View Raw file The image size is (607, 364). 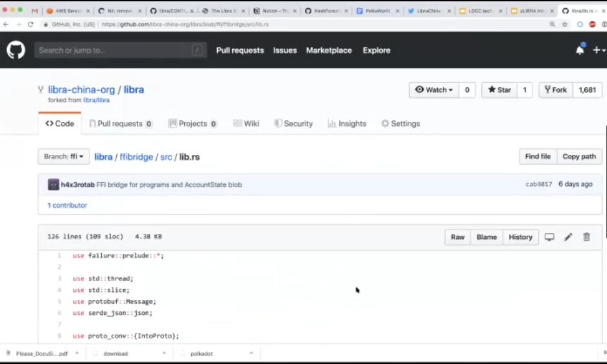click(458, 237)
